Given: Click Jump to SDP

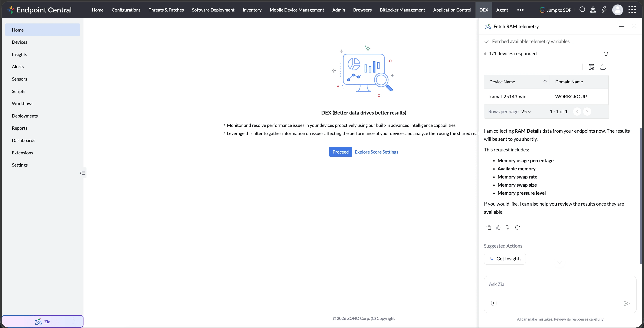Looking at the screenshot, I should tap(555, 10).
